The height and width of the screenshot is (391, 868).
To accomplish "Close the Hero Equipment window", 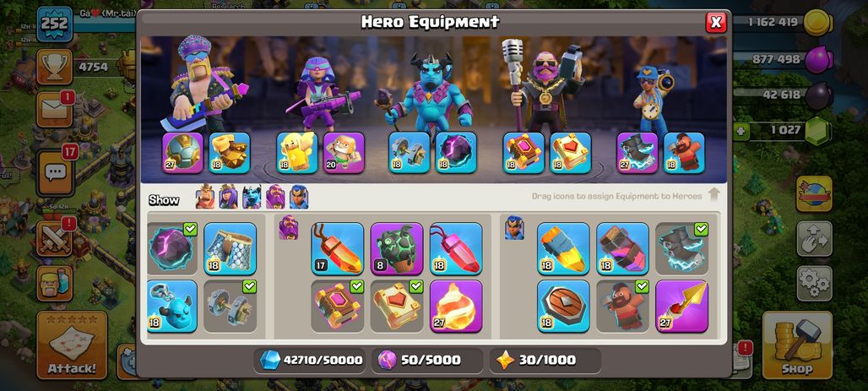I will point(716,22).
